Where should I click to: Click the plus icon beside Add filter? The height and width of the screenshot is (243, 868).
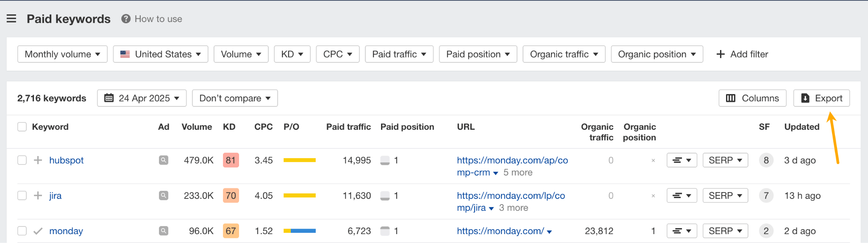click(721, 54)
